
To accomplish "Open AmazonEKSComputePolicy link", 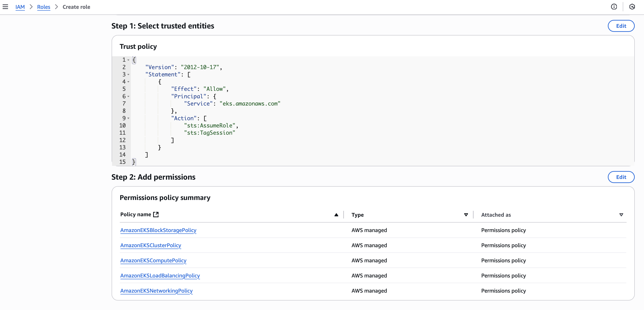I will pos(153,260).
